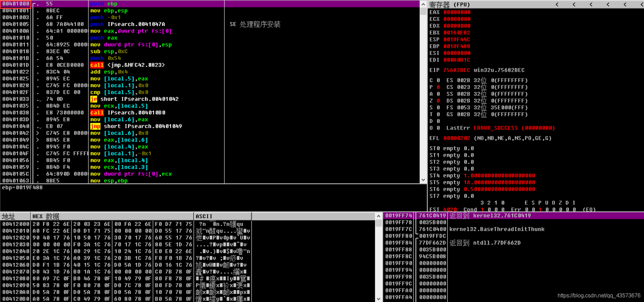Select the FS 0053 segment register

click(459, 107)
